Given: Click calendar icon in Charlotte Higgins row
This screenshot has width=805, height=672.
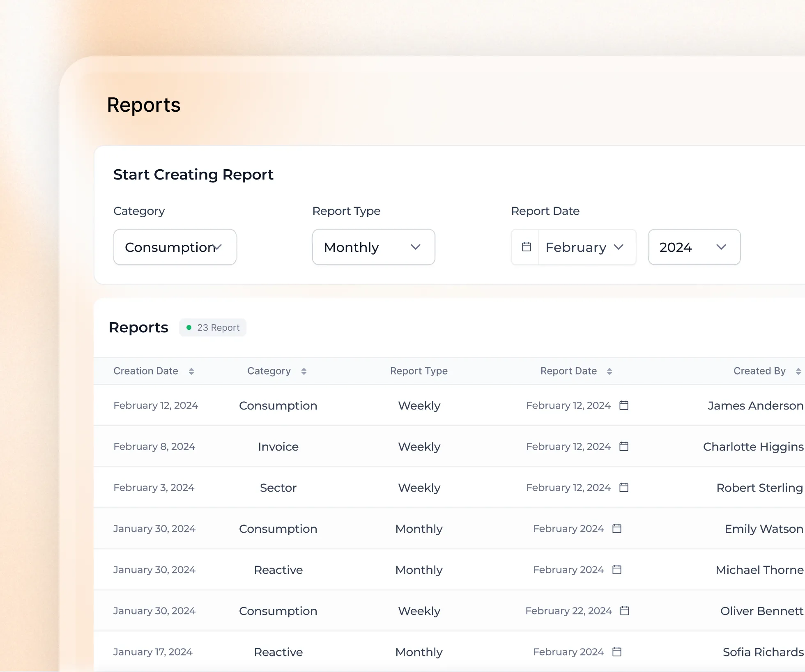Looking at the screenshot, I should click(x=624, y=446).
